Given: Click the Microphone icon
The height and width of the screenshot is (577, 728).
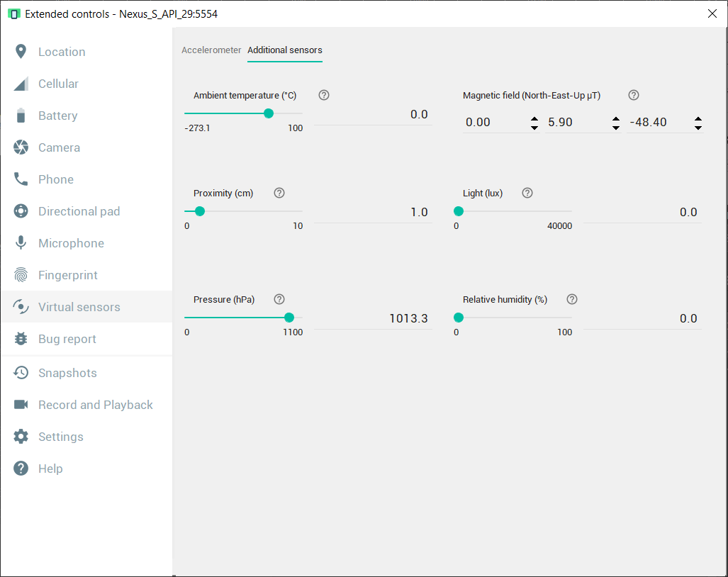Looking at the screenshot, I should coord(21,243).
